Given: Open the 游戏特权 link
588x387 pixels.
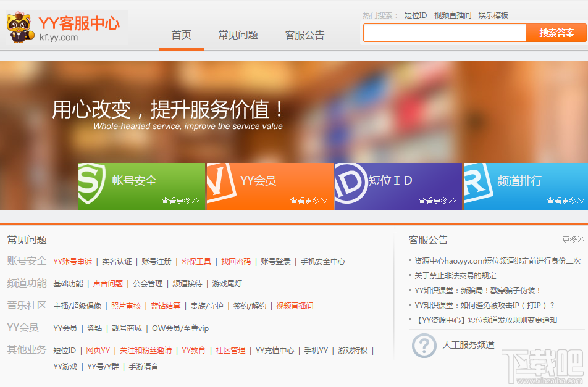Looking at the screenshot, I should (x=353, y=351).
